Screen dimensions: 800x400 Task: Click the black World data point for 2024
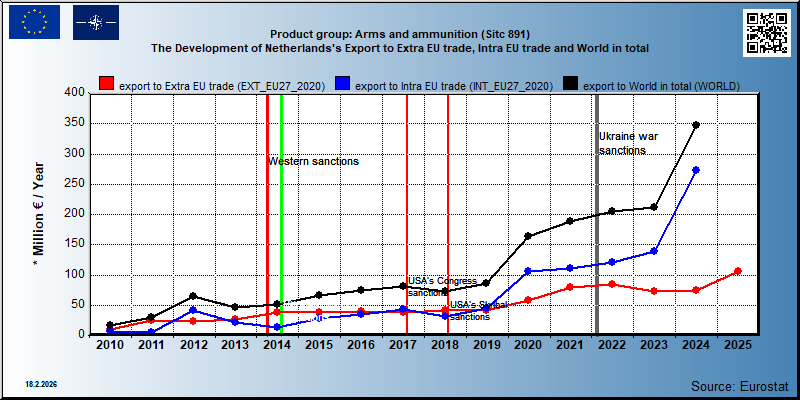696,124
